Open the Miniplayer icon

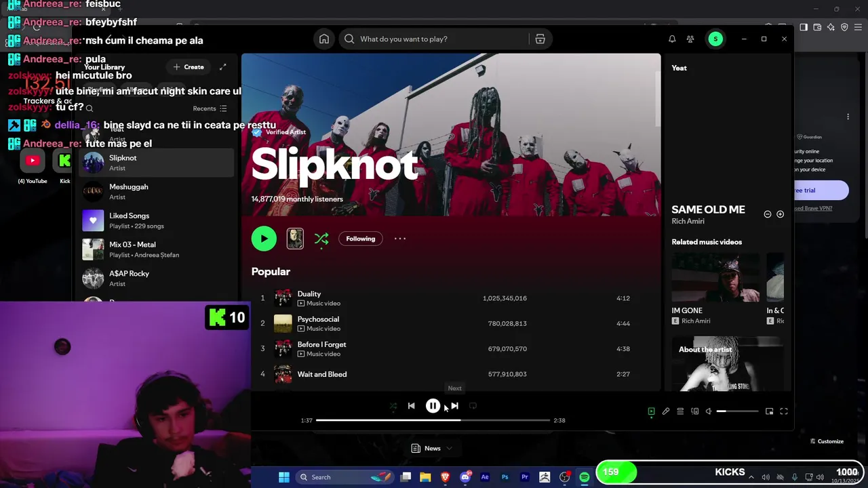[769, 411]
